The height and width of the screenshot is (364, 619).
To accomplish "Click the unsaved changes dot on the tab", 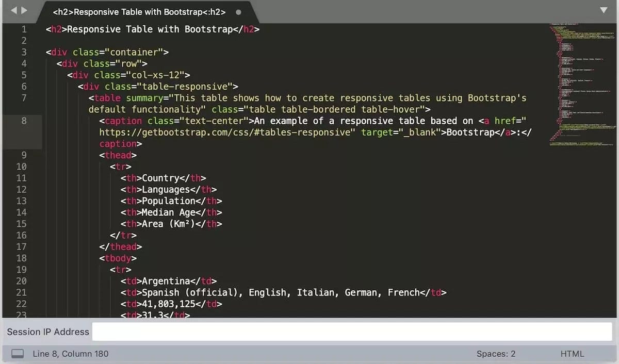I will [x=238, y=11].
